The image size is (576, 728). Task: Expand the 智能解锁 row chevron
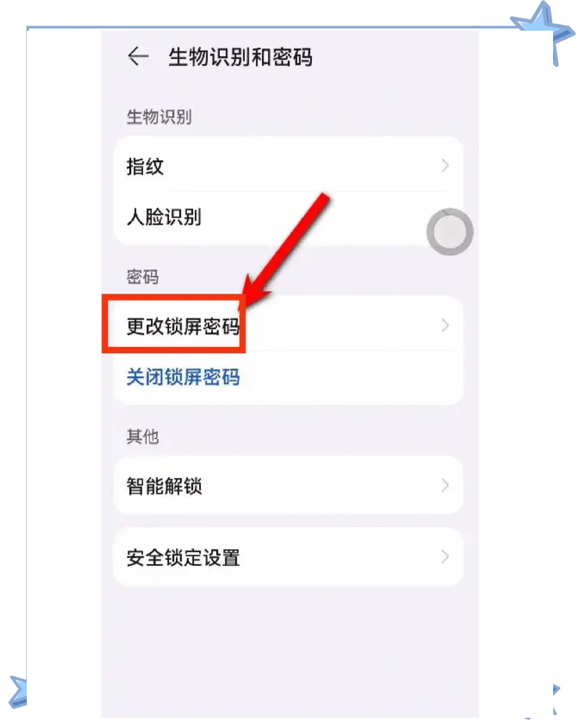(x=444, y=485)
